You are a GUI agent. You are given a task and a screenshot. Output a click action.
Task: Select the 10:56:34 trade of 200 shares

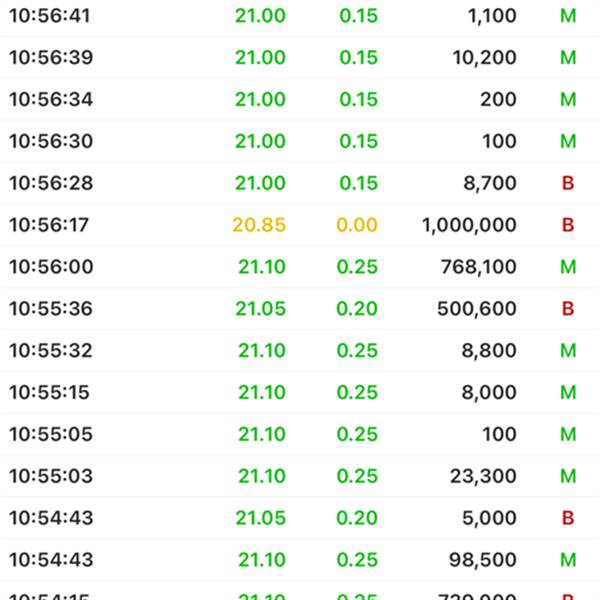(x=300, y=99)
